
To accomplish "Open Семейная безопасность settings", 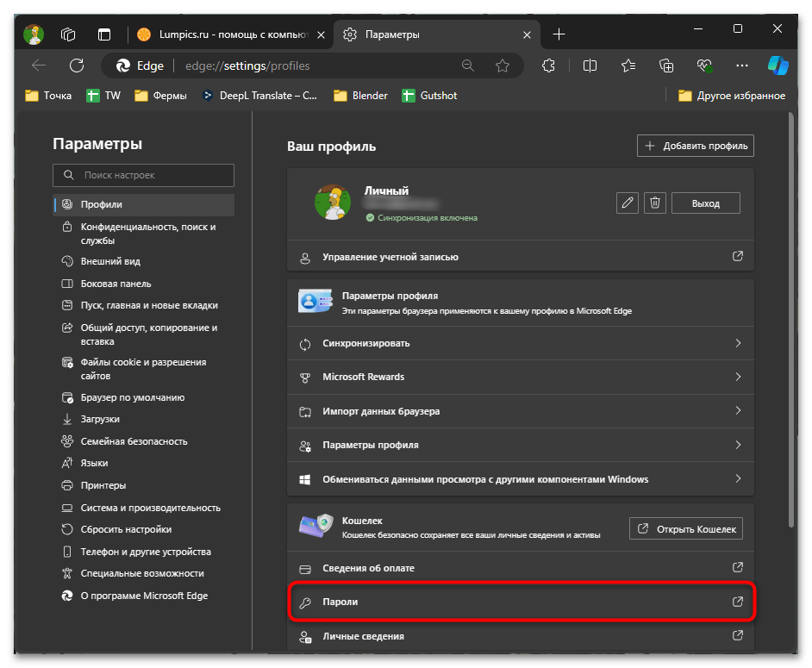I will click(144, 441).
